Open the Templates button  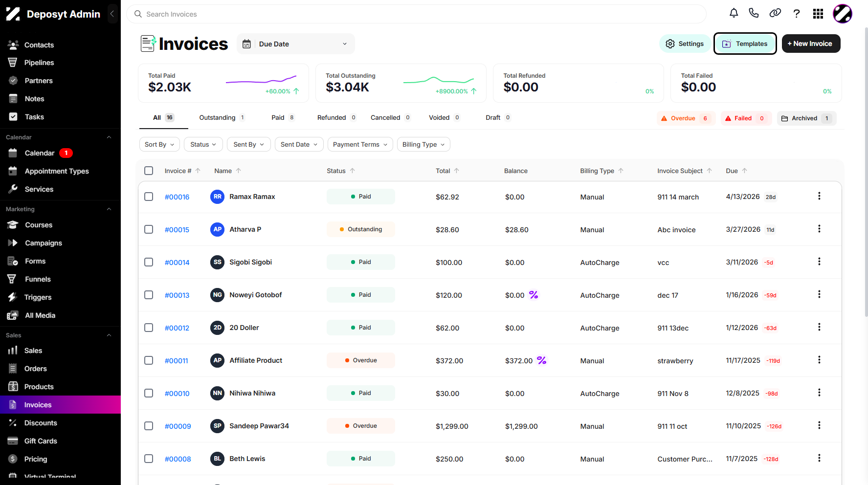tap(745, 44)
